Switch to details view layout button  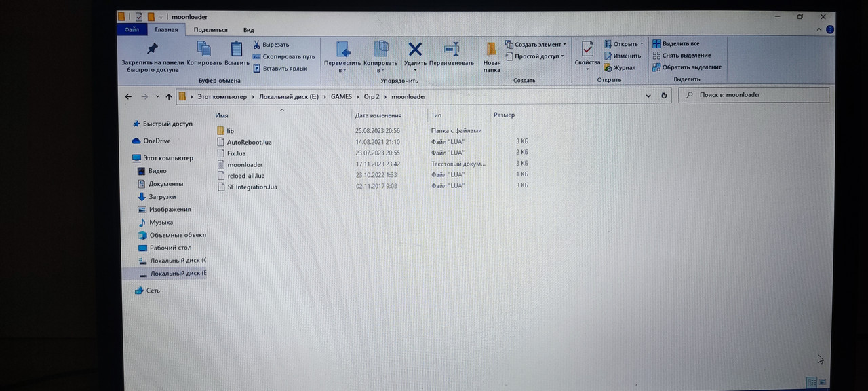click(x=812, y=381)
